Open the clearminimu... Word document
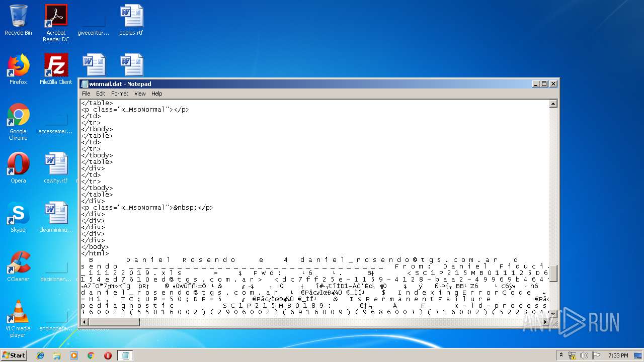Screen dimensions: 644x362 [56, 217]
